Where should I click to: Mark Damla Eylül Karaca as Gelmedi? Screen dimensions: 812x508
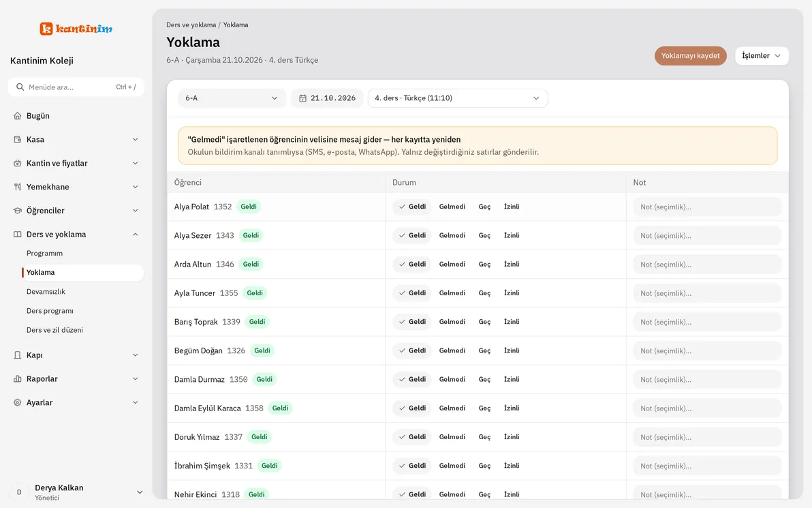coord(452,408)
